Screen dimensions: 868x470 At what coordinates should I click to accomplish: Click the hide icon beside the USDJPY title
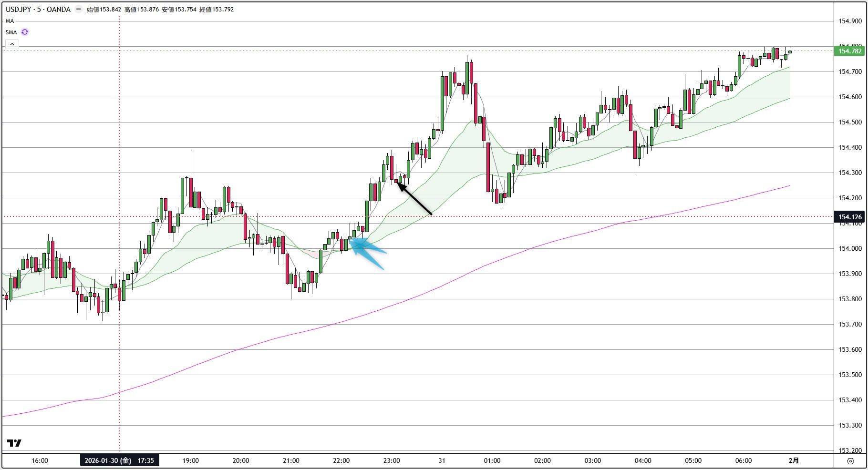click(x=78, y=9)
